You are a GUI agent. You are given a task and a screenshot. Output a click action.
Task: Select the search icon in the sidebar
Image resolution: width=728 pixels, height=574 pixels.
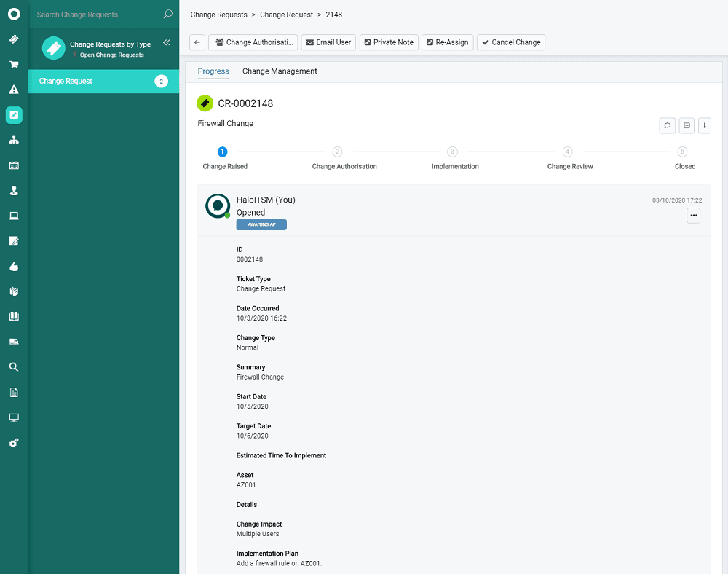(x=13, y=366)
